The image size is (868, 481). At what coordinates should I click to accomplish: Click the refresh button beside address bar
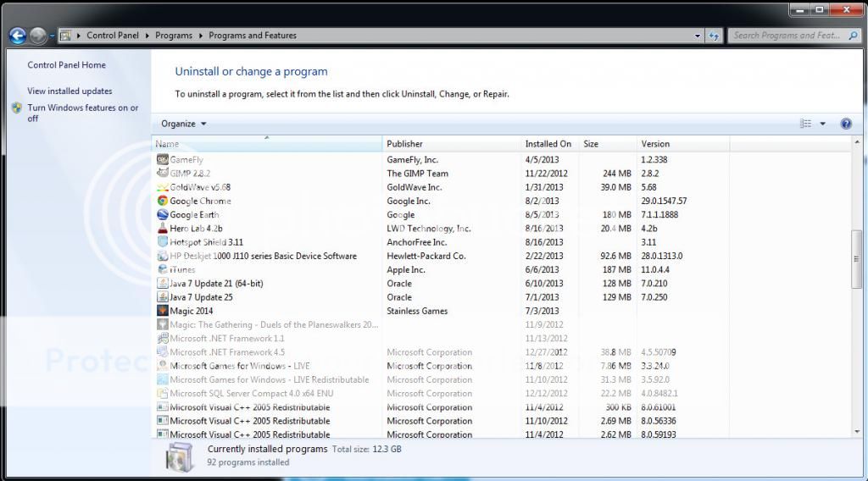714,36
